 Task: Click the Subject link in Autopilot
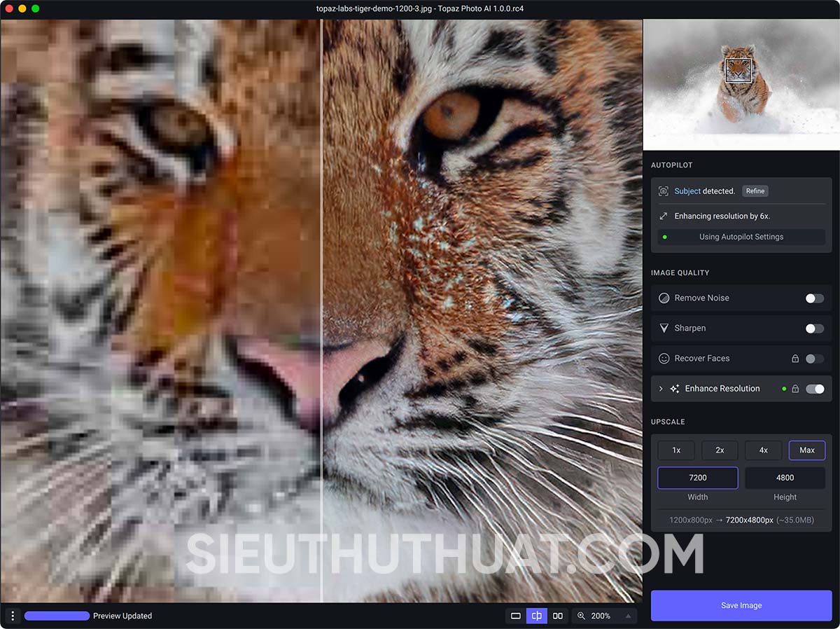(687, 191)
